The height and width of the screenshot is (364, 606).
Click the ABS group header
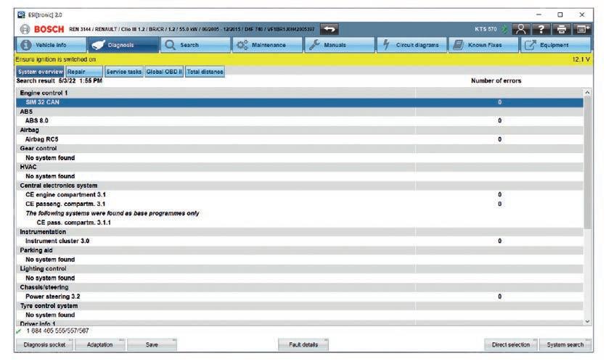300,112
